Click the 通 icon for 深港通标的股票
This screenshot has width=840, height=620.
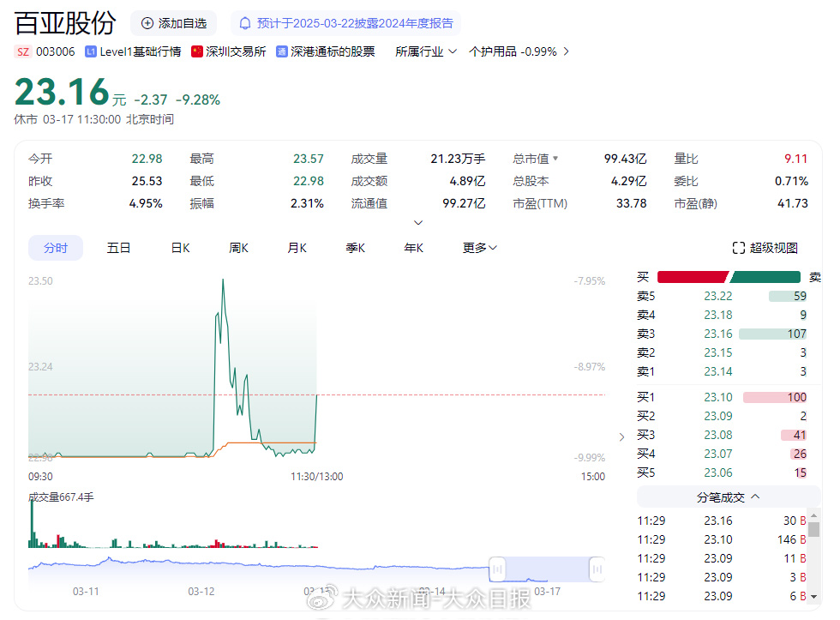282,51
